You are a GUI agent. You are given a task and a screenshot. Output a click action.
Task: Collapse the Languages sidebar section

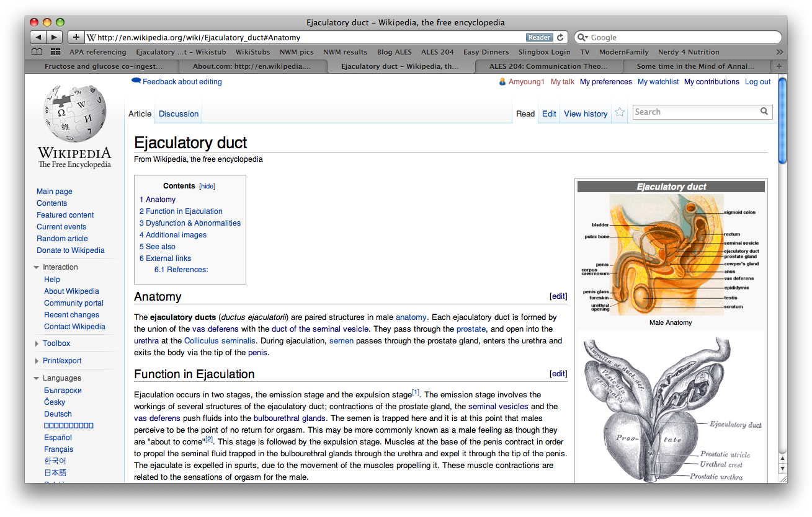click(x=37, y=378)
